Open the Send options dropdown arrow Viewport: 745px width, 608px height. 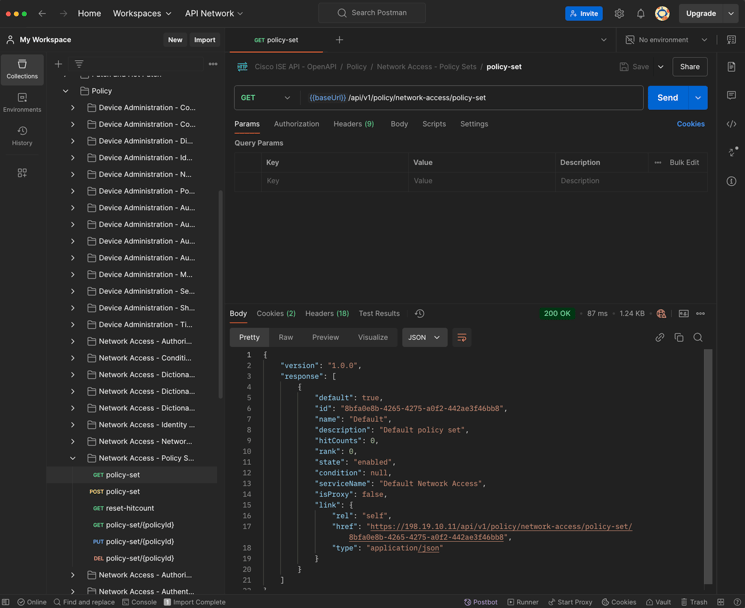697,98
